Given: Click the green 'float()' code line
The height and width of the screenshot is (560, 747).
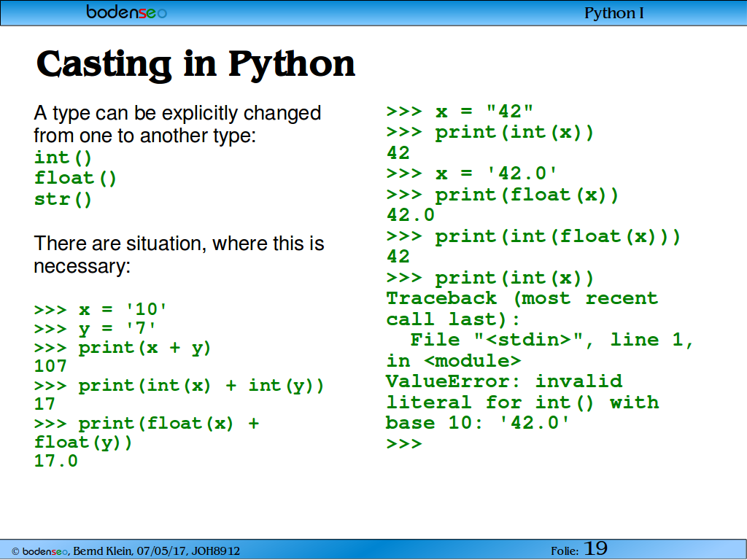Looking at the screenshot, I should click(x=75, y=178).
